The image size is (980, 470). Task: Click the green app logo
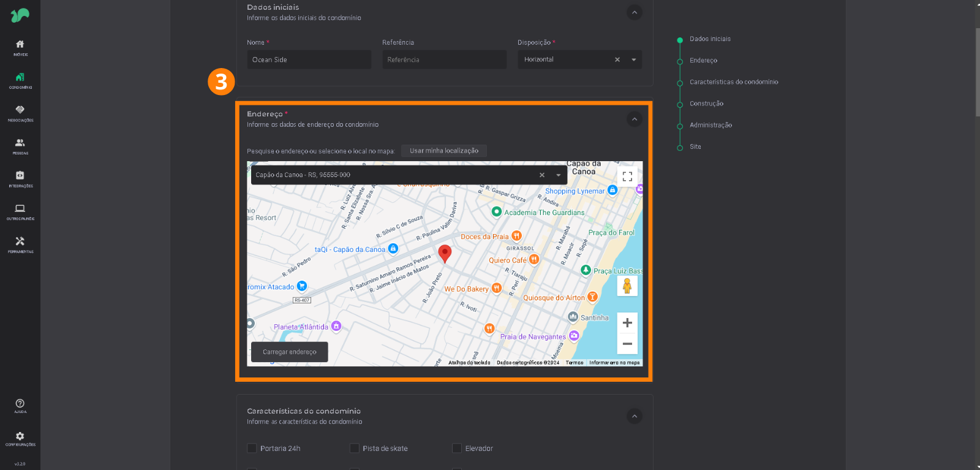pyautogui.click(x=20, y=15)
